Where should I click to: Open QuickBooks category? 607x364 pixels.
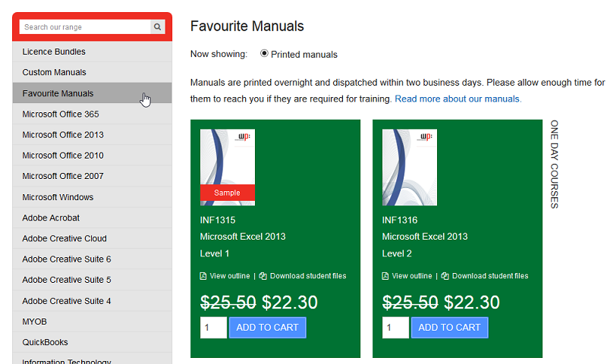point(92,342)
